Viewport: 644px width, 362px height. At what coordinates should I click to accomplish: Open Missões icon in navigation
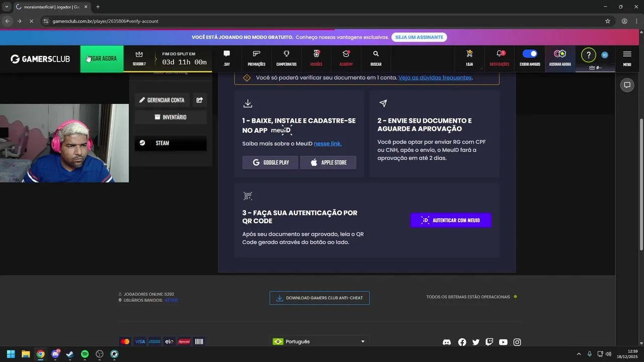coord(316,58)
